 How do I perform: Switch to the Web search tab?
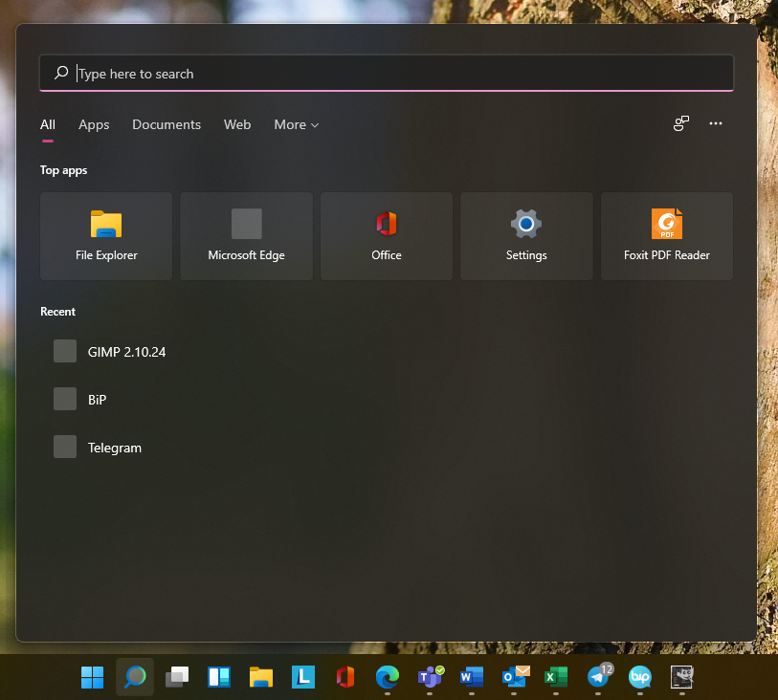[x=237, y=124]
